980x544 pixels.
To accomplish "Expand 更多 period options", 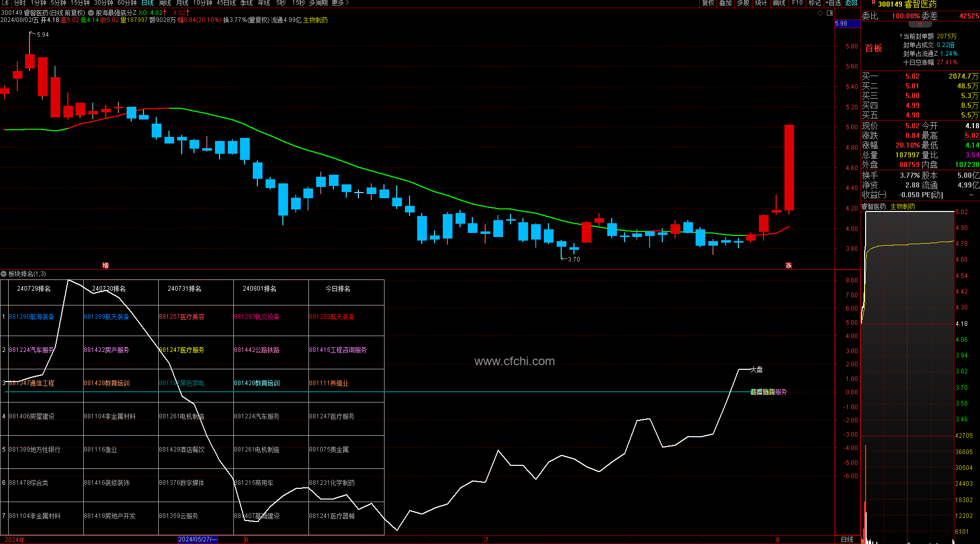I will coord(340,3).
